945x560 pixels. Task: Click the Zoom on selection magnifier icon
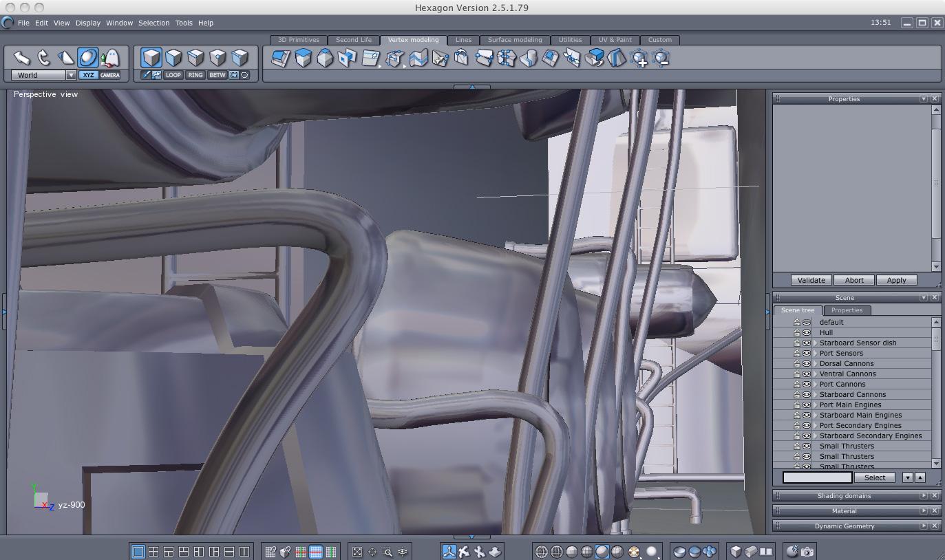(387, 552)
